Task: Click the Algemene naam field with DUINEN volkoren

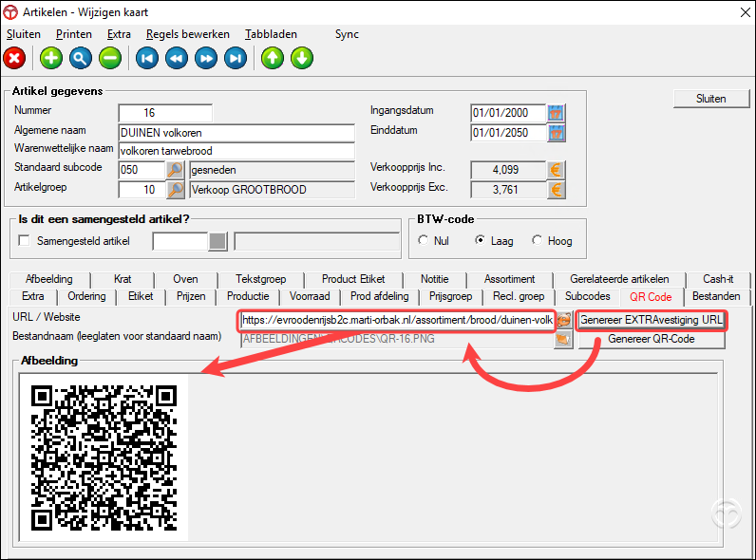Action: [236, 133]
